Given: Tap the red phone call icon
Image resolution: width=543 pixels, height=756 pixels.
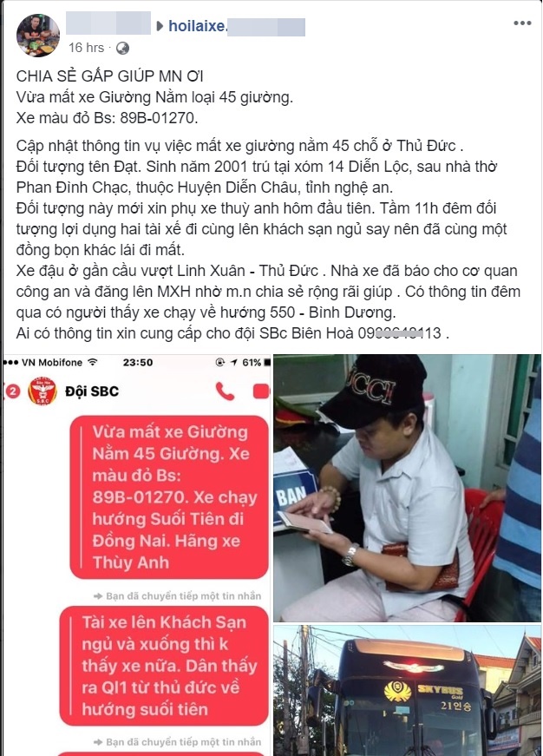Looking at the screenshot, I should (x=225, y=391).
